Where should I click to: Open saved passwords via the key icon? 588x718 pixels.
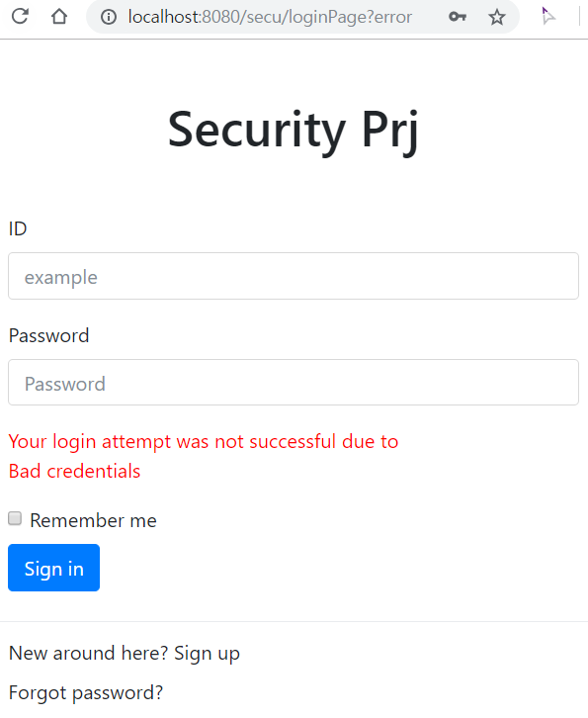pyautogui.click(x=458, y=17)
